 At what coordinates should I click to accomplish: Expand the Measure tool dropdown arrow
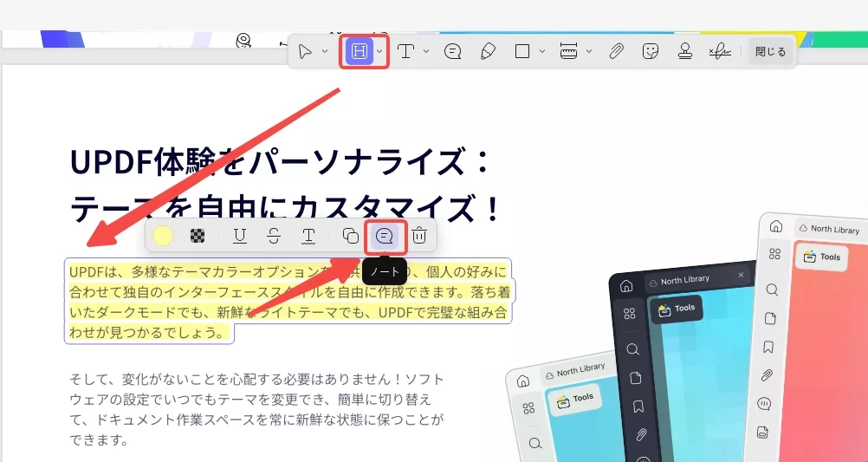[x=589, y=51]
